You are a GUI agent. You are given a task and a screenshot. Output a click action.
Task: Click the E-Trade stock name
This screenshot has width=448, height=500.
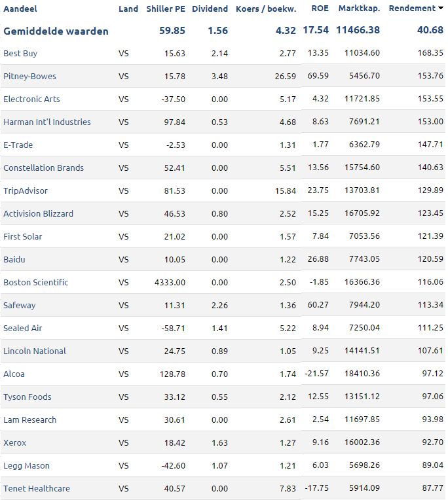(x=18, y=145)
